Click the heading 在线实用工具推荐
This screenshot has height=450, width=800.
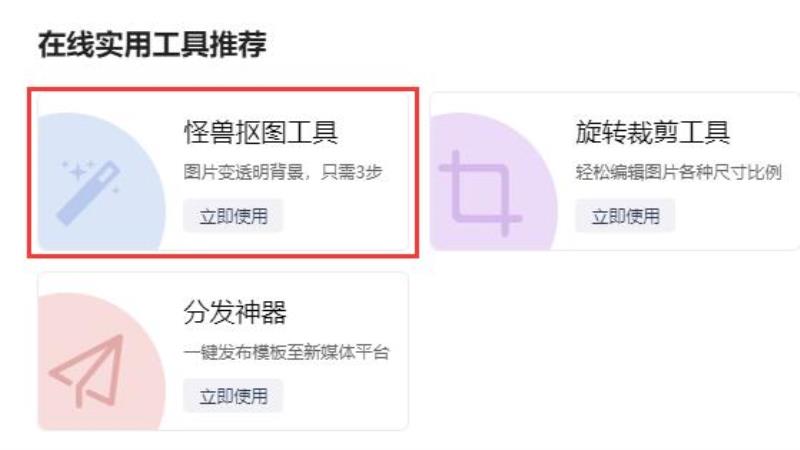coord(152,44)
